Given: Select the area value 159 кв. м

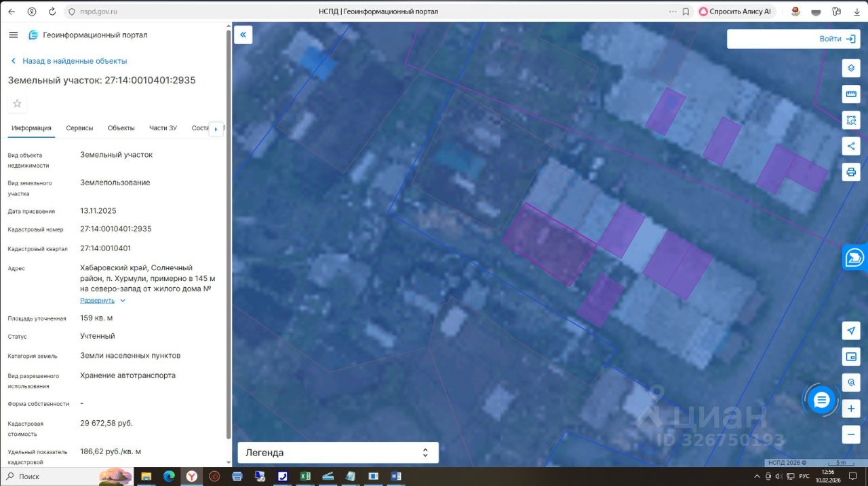Looking at the screenshot, I should [96, 318].
